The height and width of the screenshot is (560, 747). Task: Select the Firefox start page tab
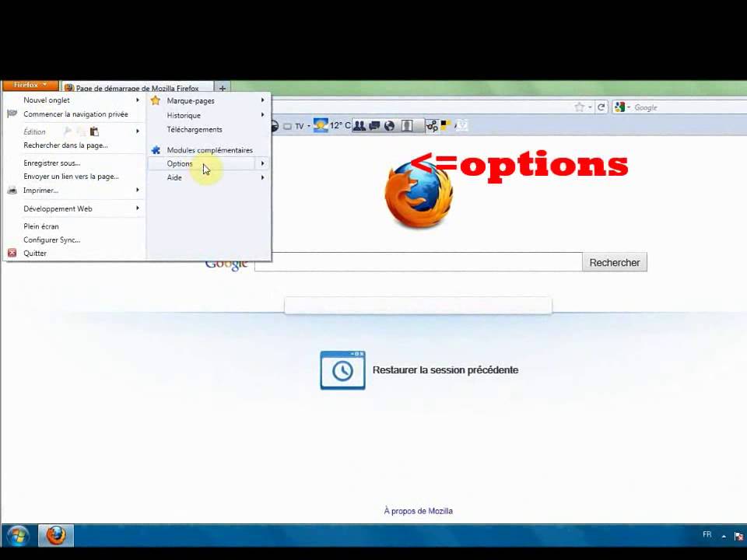138,88
